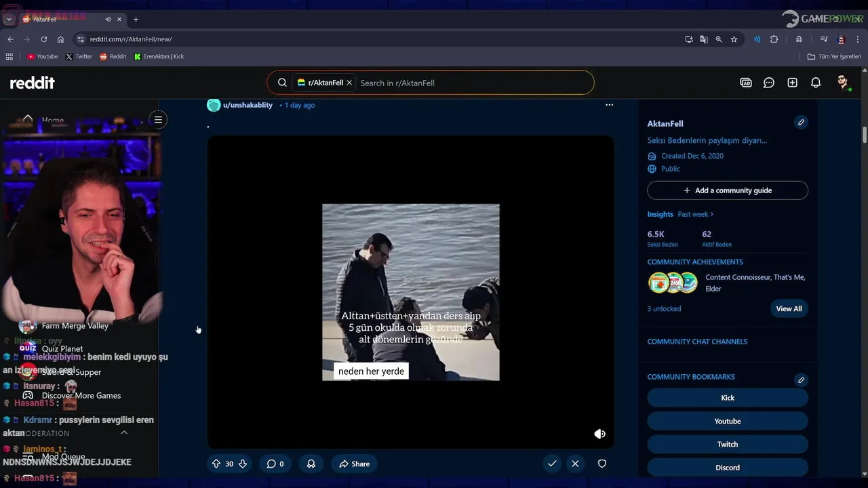The height and width of the screenshot is (488, 868).
Task: Approve the post with the checkmark
Action: point(552,464)
